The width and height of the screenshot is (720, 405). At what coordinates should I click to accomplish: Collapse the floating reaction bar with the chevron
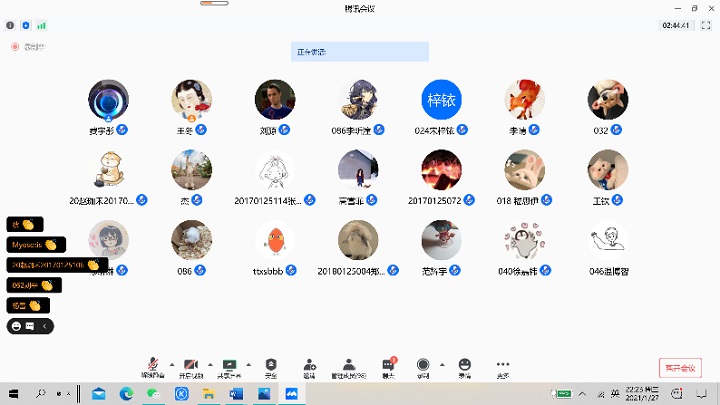46,326
